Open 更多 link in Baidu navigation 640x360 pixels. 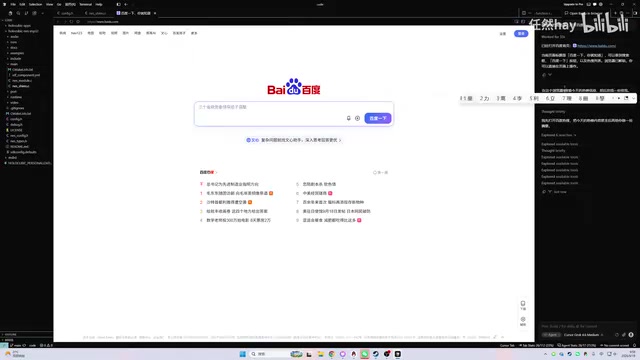(x=194, y=33)
